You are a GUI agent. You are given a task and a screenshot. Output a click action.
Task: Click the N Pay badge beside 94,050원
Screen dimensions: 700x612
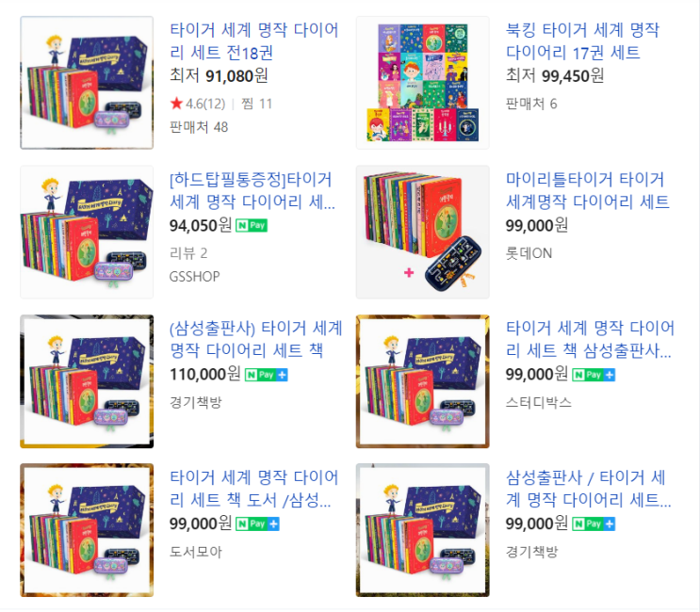point(252,225)
